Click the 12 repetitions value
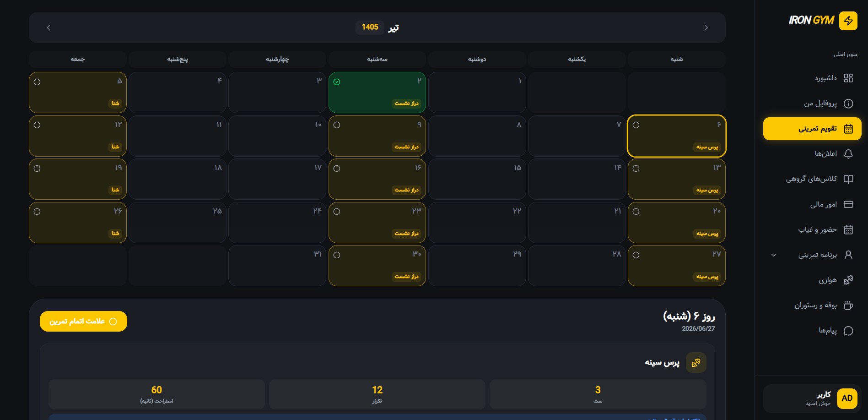Image resolution: width=868 pixels, height=420 pixels. coord(377,390)
